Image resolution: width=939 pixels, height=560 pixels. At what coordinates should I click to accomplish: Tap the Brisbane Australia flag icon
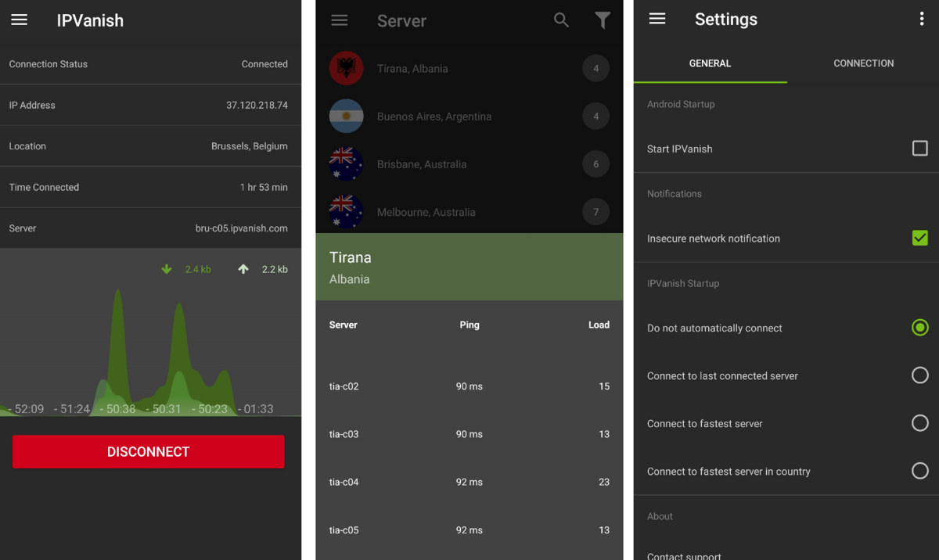click(347, 164)
